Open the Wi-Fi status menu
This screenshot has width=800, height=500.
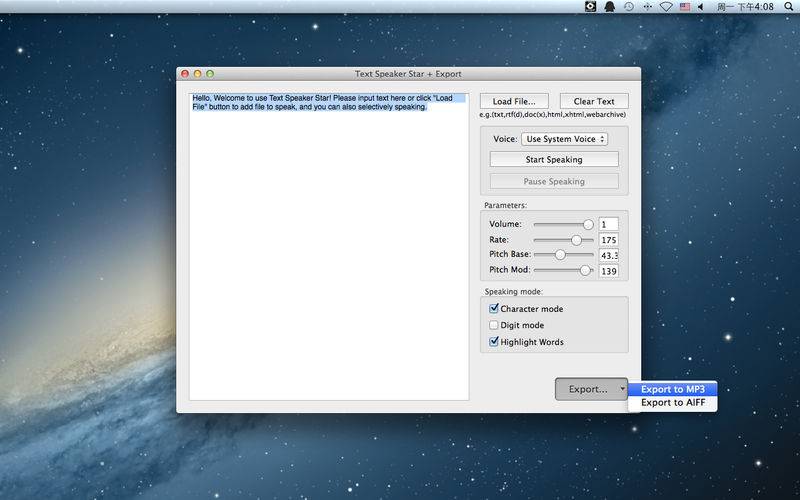pyautogui.click(x=666, y=7)
